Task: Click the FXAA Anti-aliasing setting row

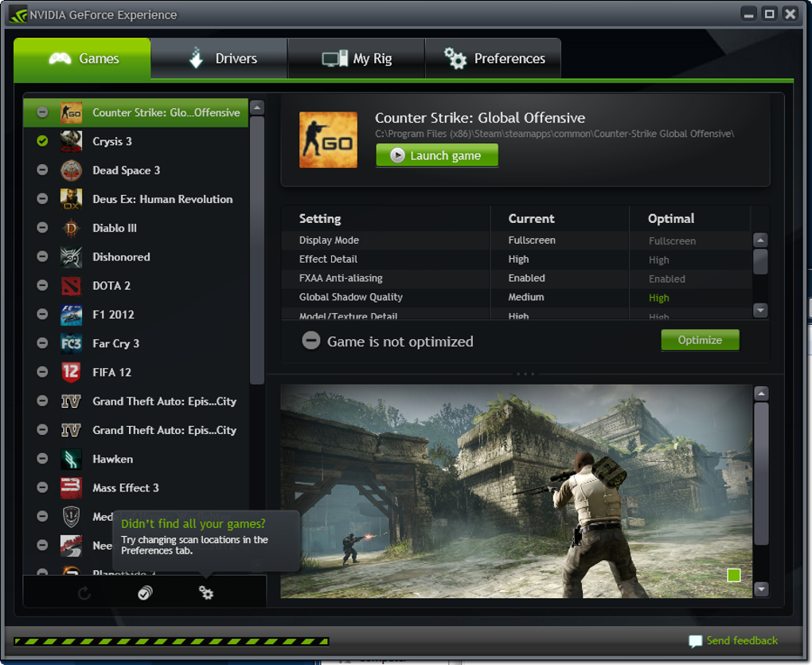Action: (517, 278)
